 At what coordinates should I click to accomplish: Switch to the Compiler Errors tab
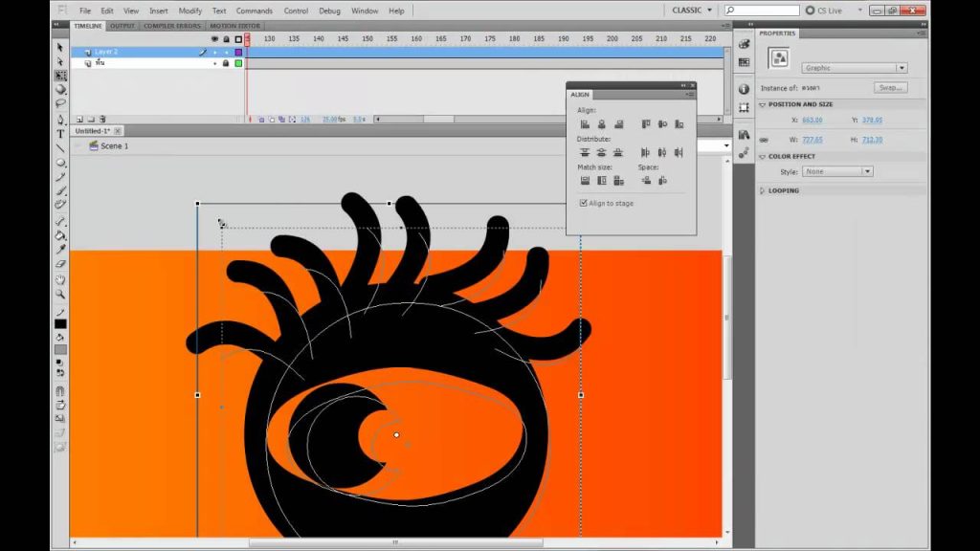coord(172,26)
